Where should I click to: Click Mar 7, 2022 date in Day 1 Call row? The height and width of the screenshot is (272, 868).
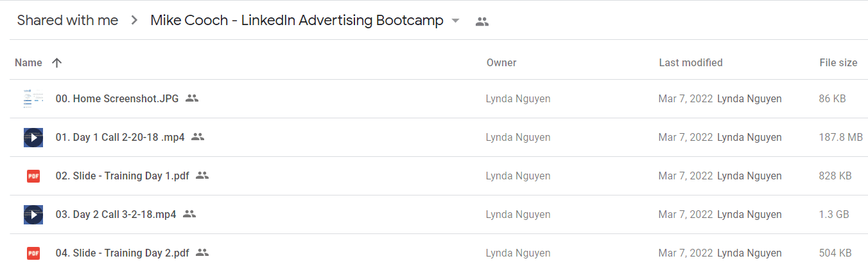pyautogui.click(x=686, y=137)
